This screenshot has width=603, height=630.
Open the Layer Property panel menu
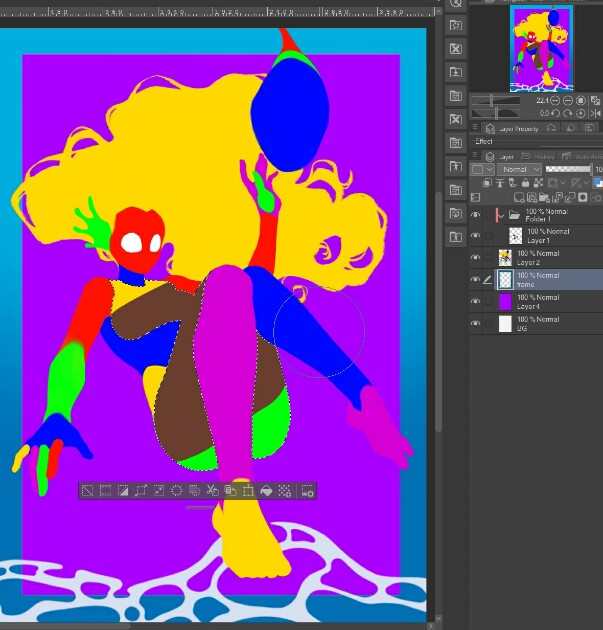(x=475, y=127)
